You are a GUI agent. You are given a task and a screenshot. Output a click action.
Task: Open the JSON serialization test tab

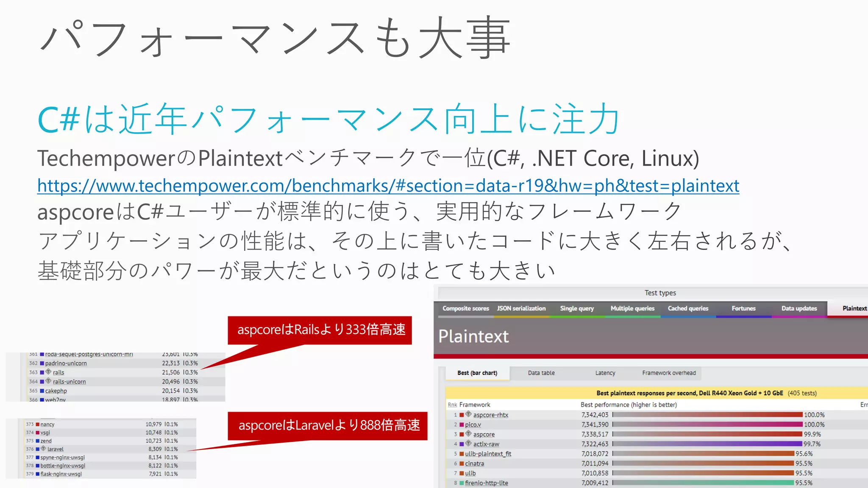click(521, 308)
